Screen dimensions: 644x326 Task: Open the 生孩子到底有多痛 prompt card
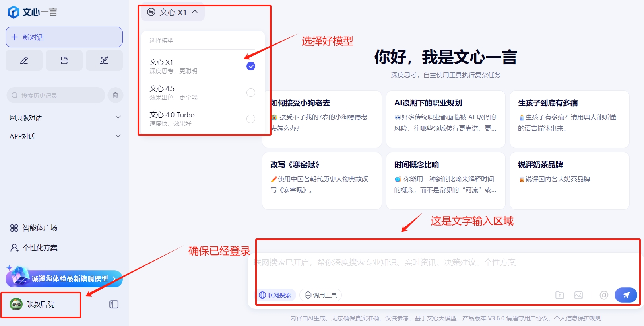click(x=570, y=119)
